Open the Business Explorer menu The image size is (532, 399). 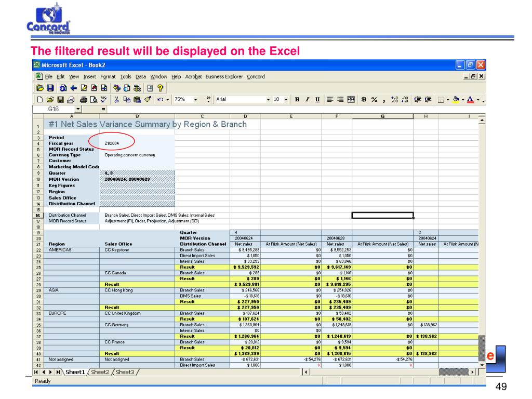(x=224, y=77)
